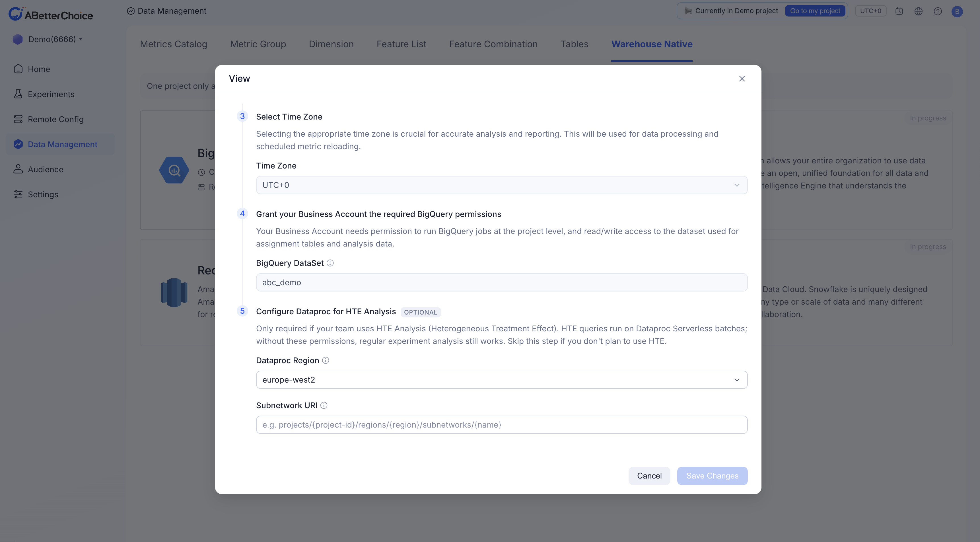Open the Time Zone UTC+0 dropdown
The width and height of the screenshot is (980, 542).
point(501,185)
